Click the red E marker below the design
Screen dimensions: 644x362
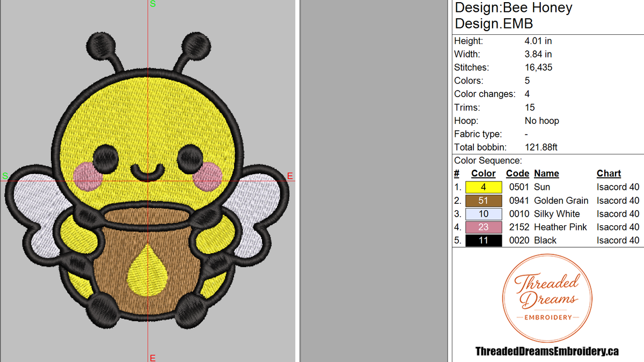[152, 358]
